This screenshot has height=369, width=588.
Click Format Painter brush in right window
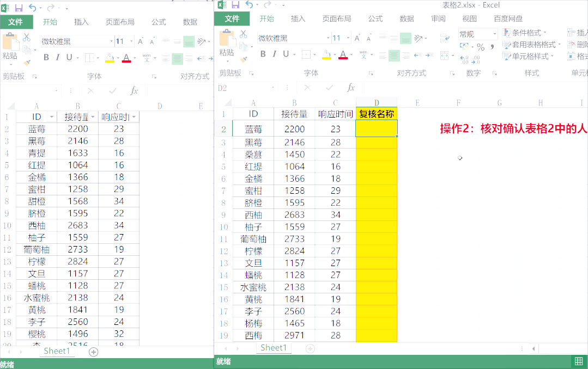(244, 59)
